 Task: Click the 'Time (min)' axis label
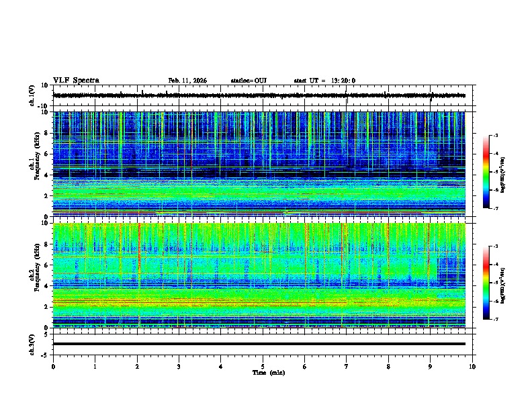click(x=269, y=373)
